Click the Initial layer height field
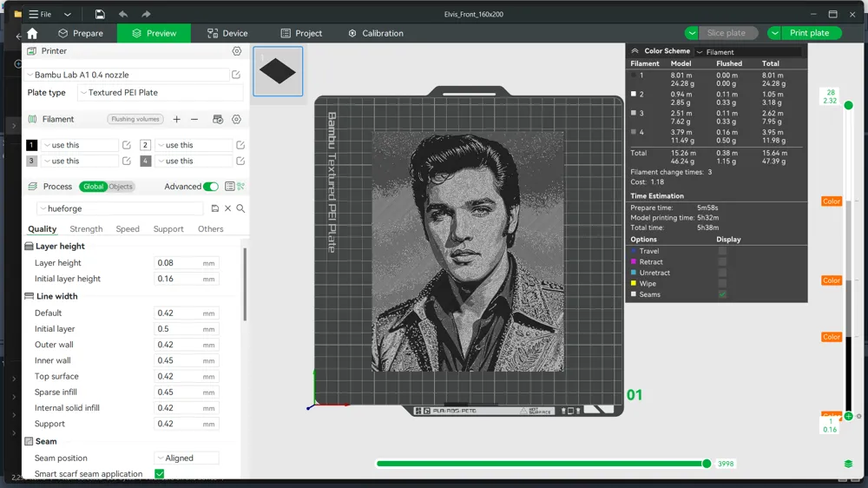 pyautogui.click(x=187, y=279)
